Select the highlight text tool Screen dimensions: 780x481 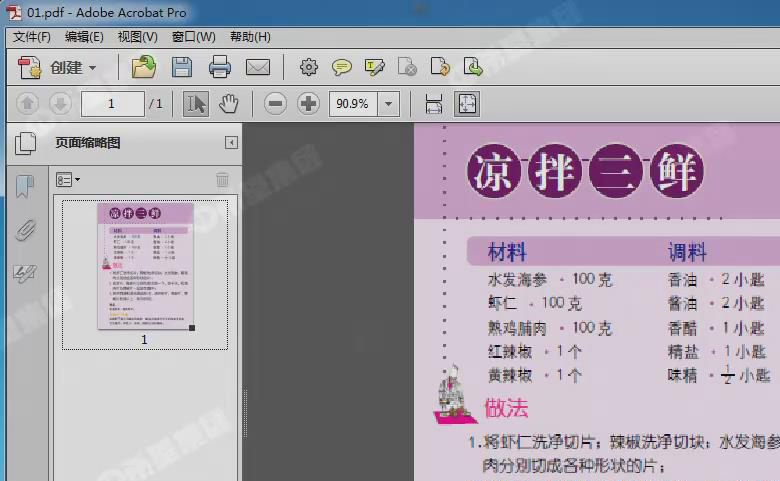(x=375, y=68)
